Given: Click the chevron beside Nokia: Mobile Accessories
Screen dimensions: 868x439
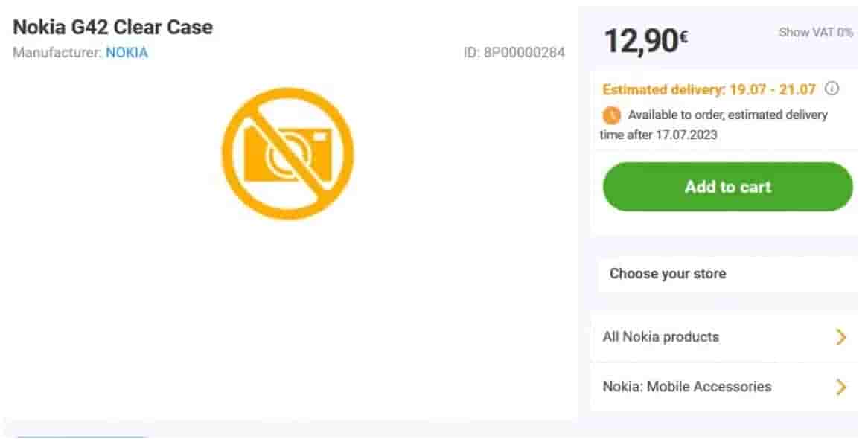Looking at the screenshot, I should point(841,386).
